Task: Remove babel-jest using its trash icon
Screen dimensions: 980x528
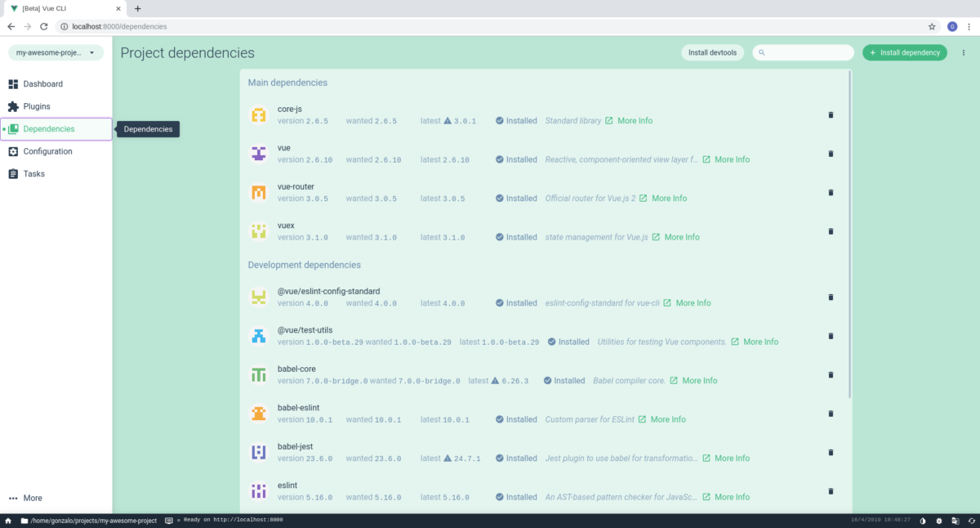Action: (831, 453)
